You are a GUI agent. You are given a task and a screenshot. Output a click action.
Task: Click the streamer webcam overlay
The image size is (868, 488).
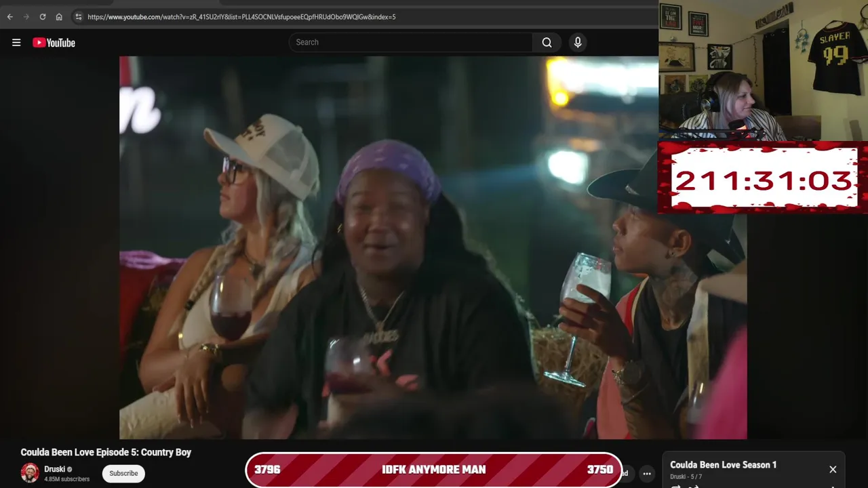(763, 70)
